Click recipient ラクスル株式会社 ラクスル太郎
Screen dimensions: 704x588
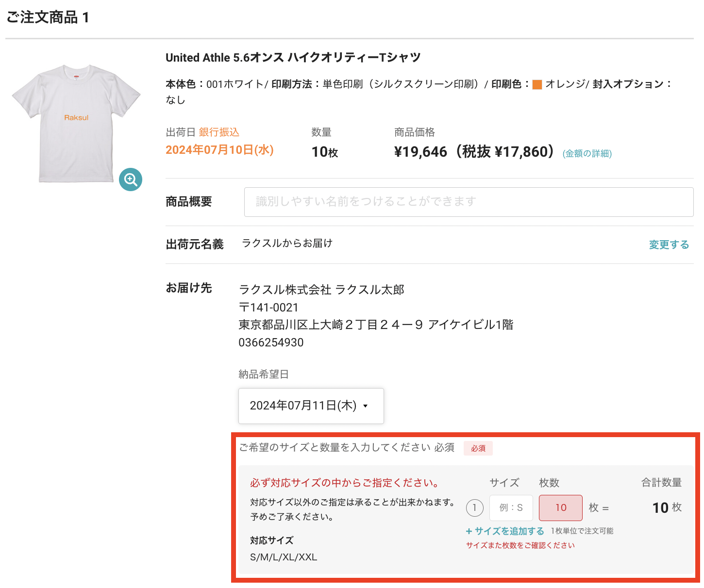point(321,290)
